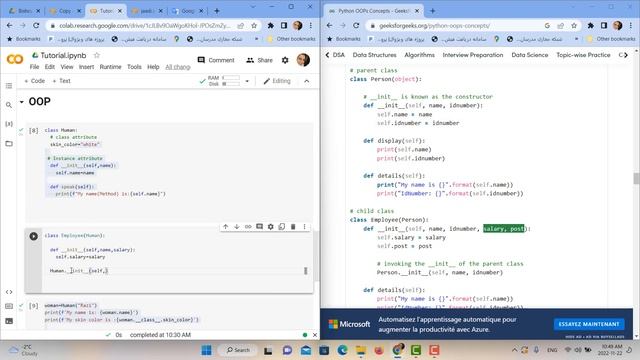The image size is (640, 360).
Task: Add a new Code cell
Action: click(x=35, y=81)
